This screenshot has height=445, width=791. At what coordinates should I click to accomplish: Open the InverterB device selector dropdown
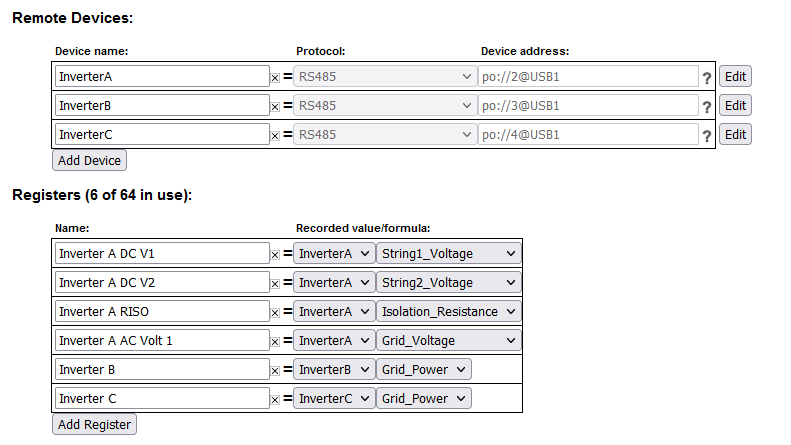334,369
